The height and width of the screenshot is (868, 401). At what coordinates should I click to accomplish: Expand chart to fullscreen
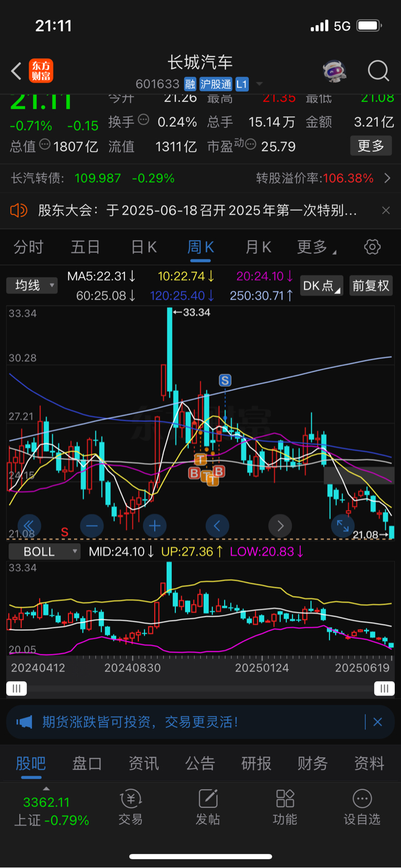click(343, 526)
